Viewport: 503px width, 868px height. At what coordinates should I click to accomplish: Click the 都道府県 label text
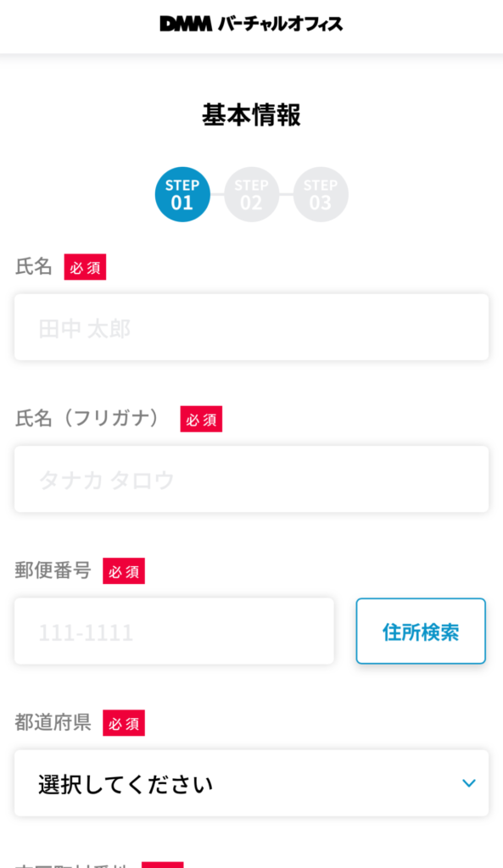point(53,722)
